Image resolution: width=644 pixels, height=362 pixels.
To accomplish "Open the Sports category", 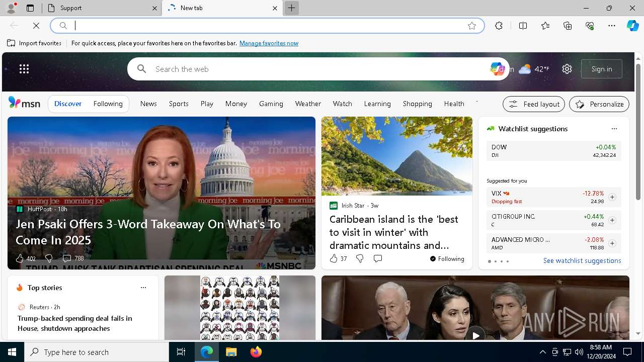I will [x=179, y=104].
